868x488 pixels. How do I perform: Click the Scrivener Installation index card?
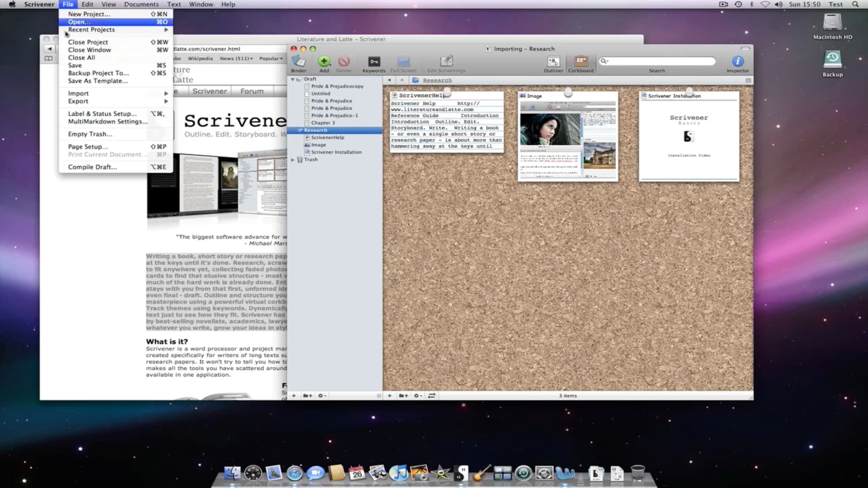[x=689, y=136]
